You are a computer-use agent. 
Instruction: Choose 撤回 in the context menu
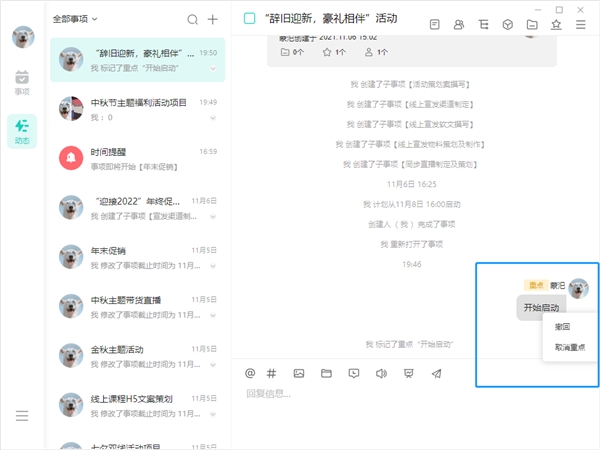point(562,327)
